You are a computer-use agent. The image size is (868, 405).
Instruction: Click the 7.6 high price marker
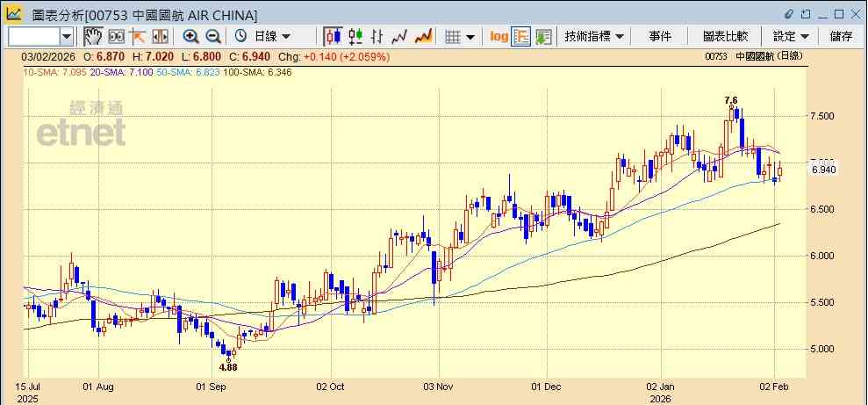pos(731,100)
